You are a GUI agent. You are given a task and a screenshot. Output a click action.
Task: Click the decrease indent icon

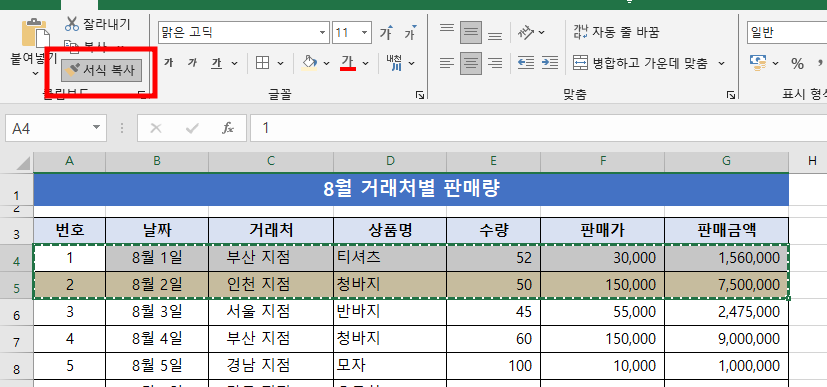[x=526, y=63]
